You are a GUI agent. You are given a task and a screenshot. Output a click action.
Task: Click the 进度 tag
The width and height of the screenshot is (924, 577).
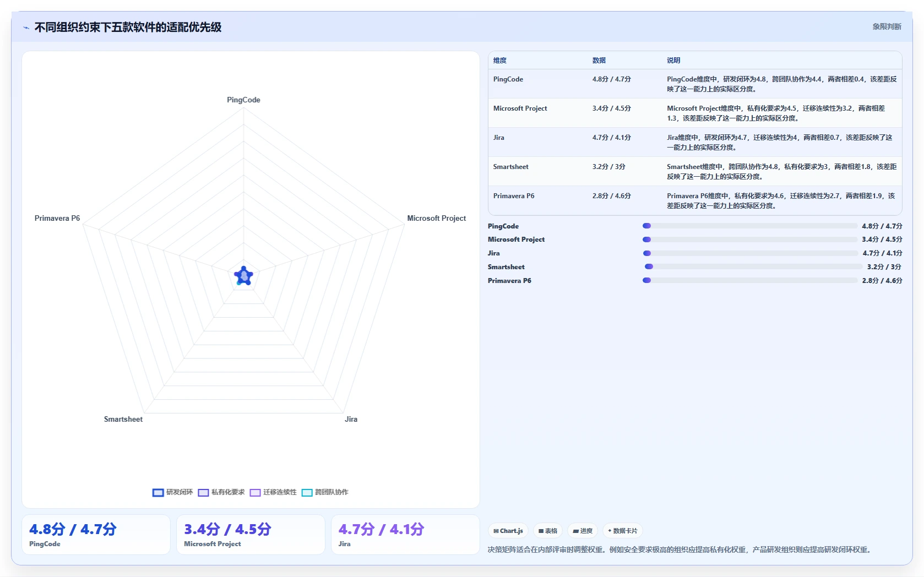[583, 531]
